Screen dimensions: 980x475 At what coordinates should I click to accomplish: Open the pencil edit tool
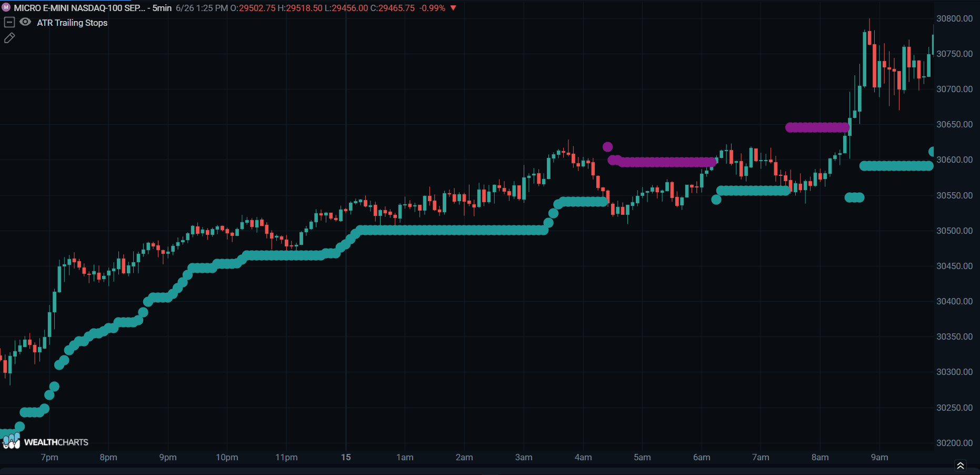point(9,38)
